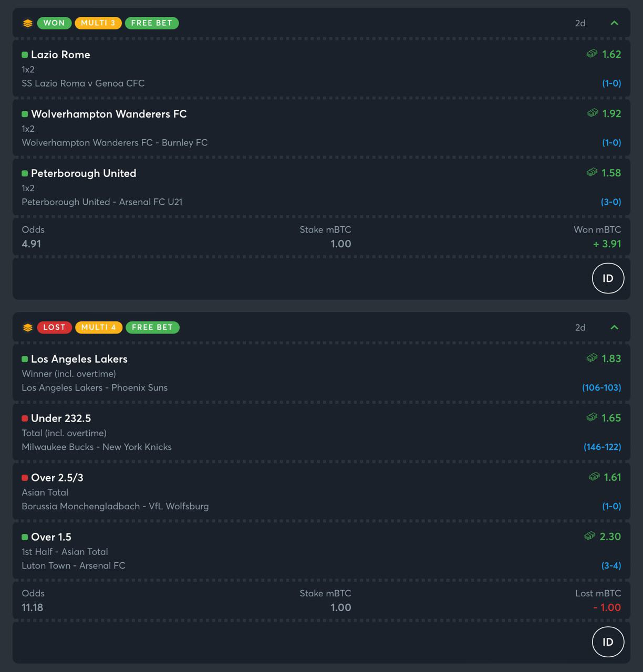Click the + 3.91 won amount
Viewport: 643px width, 672px height.
click(x=607, y=244)
